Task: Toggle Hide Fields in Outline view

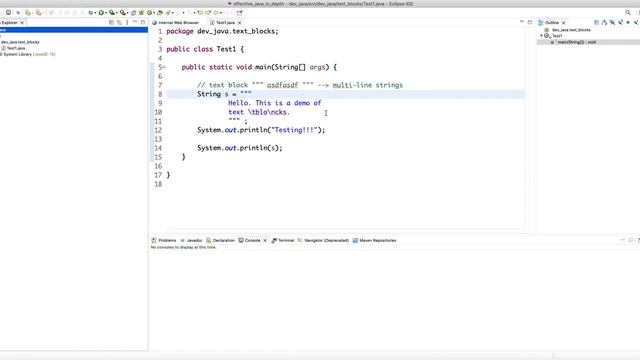Action: coord(612,22)
